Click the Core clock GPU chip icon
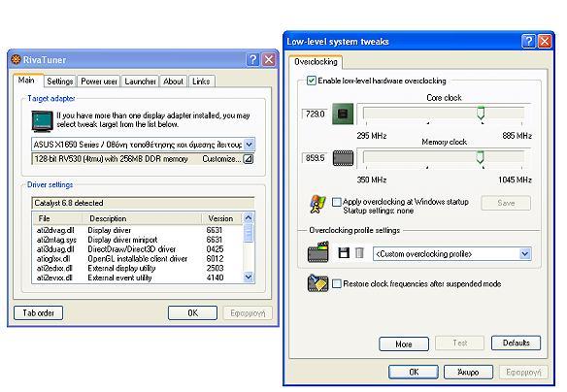 click(x=343, y=114)
